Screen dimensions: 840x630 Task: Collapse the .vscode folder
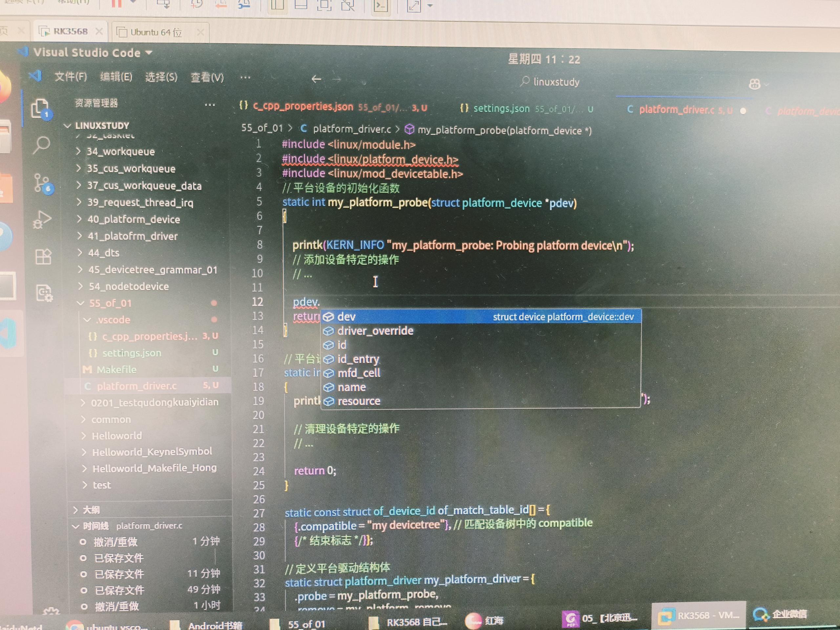pos(113,320)
